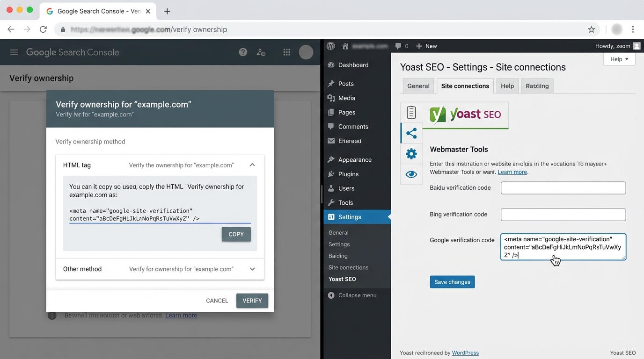Image resolution: width=644 pixels, height=359 pixels.
Task: Expand the Other method verification section
Action: click(x=252, y=269)
